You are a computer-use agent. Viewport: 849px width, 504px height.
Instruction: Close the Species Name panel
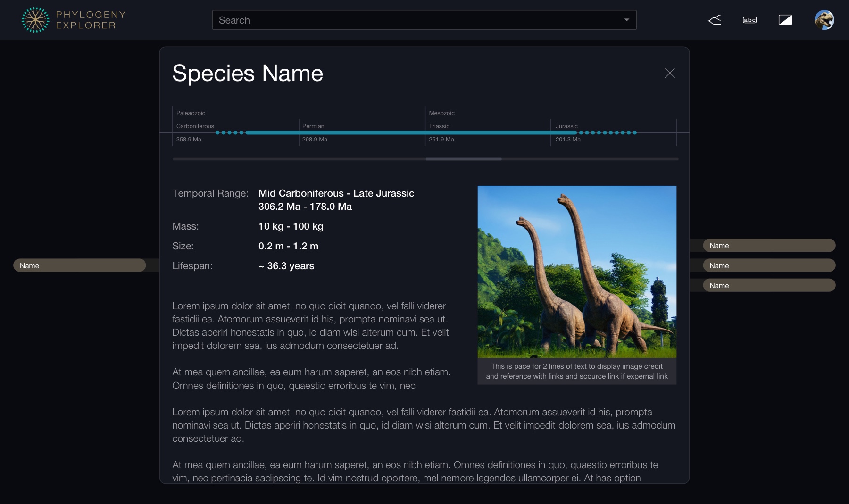[x=669, y=73]
